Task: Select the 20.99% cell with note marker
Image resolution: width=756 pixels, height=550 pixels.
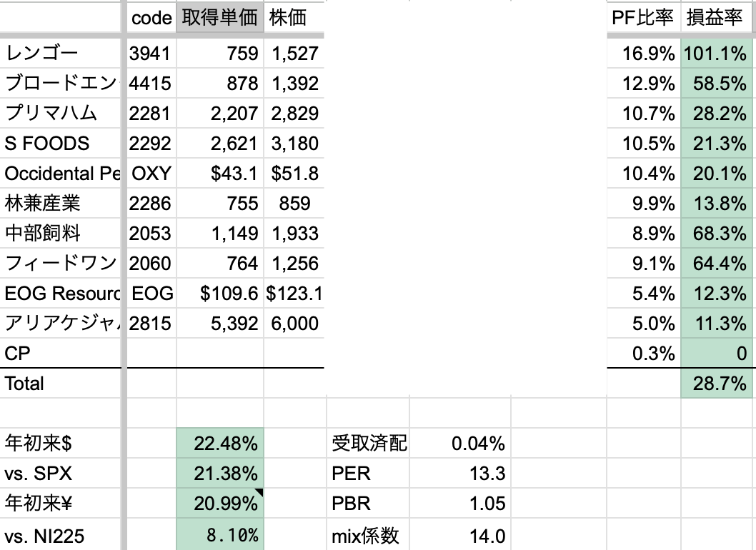Action: pyautogui.click(x=220, y=504)
